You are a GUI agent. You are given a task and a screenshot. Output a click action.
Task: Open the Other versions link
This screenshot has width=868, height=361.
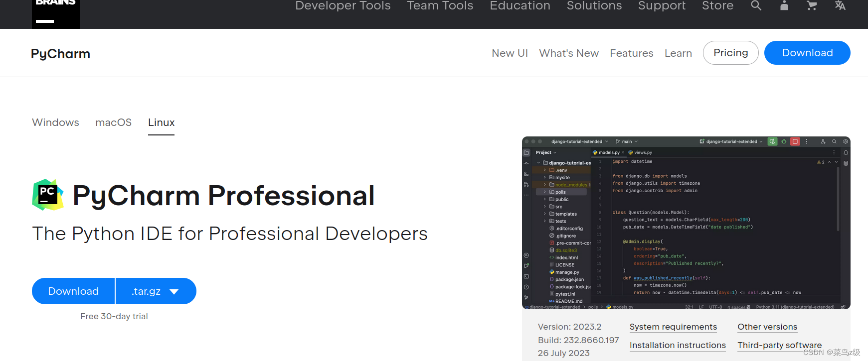(767, 327)
